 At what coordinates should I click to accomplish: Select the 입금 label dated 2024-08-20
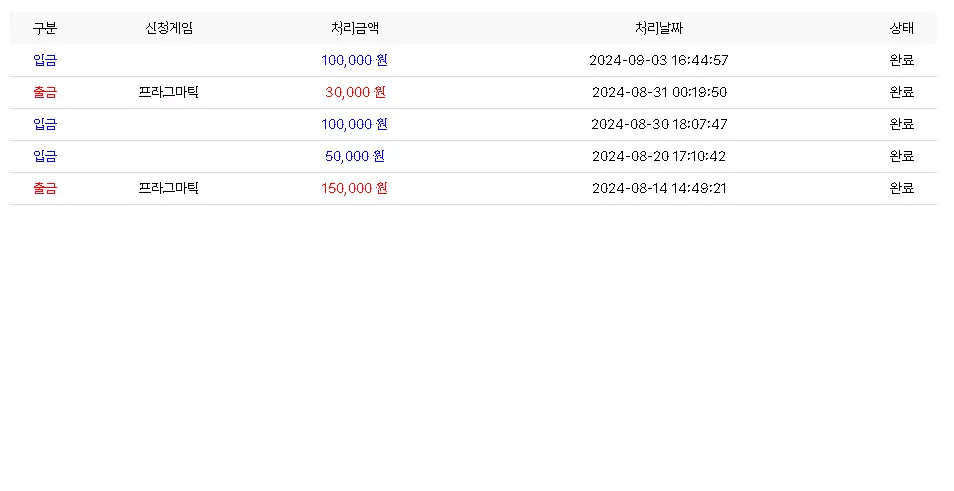(44, 156)
